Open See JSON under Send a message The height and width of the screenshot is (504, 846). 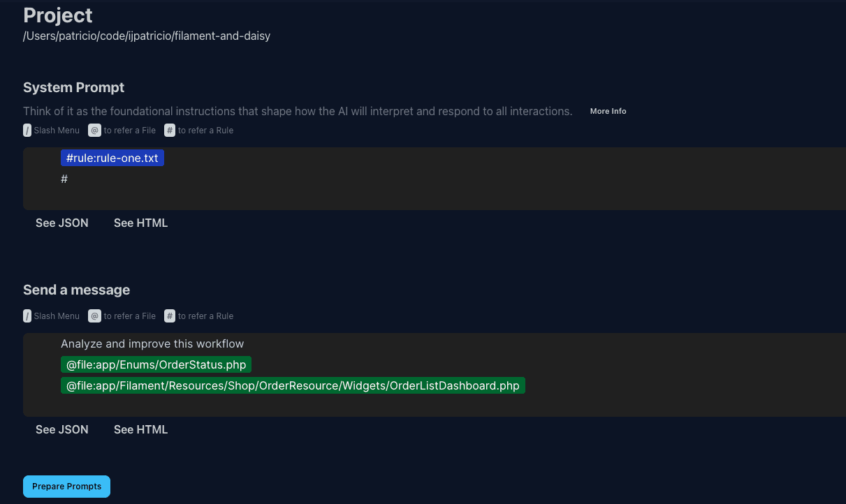61,429
